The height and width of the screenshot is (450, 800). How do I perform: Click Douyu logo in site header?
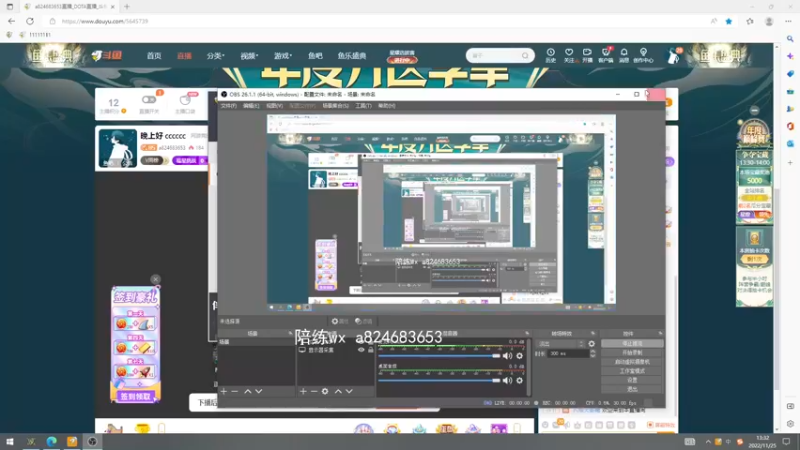[107, 55]
